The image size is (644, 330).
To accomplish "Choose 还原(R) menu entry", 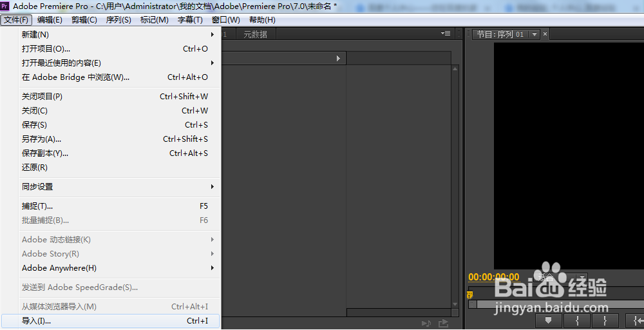I will [119, 168].
